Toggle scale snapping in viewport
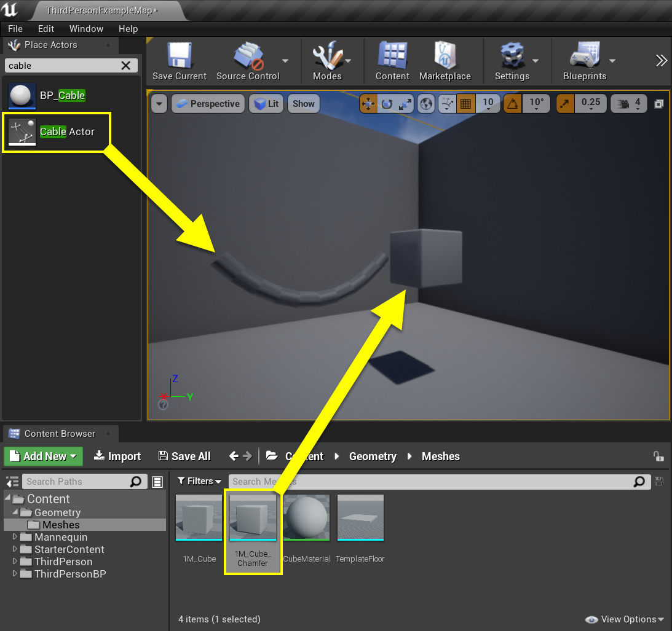The height and width of the screenshot is (631, 672). 566,104
